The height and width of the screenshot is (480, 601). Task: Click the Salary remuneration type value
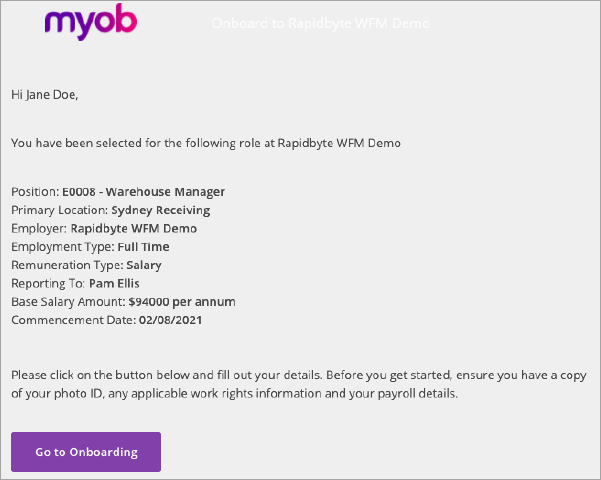point(143,265)
